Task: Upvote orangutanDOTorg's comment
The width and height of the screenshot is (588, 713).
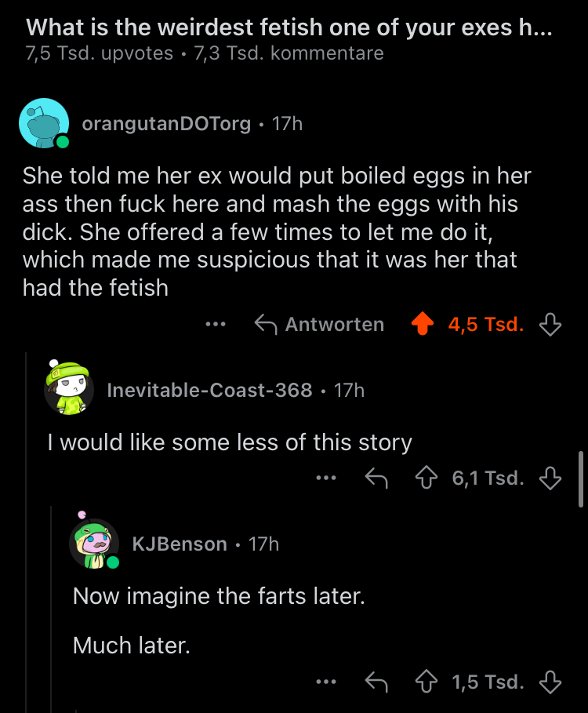Action: click(423, 324)
